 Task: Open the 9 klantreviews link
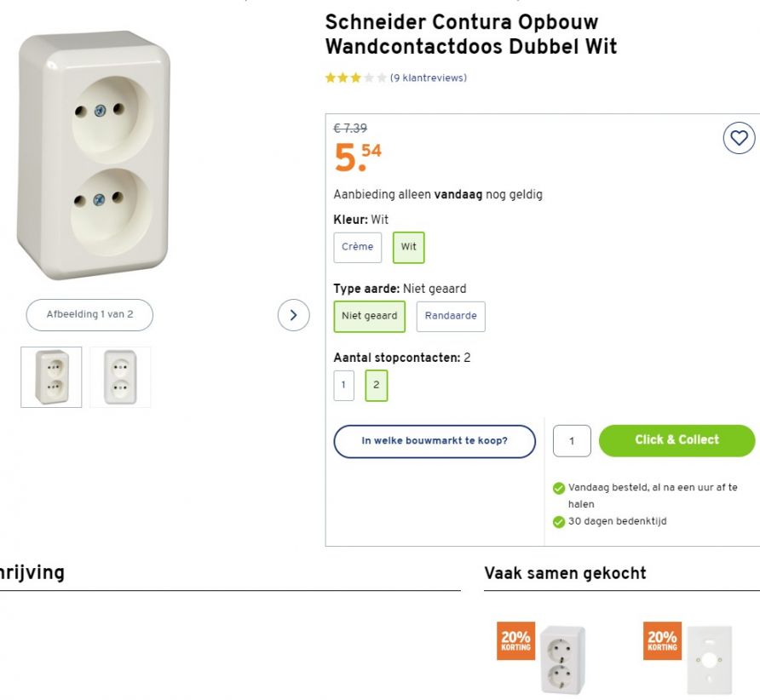pos(429,78)
